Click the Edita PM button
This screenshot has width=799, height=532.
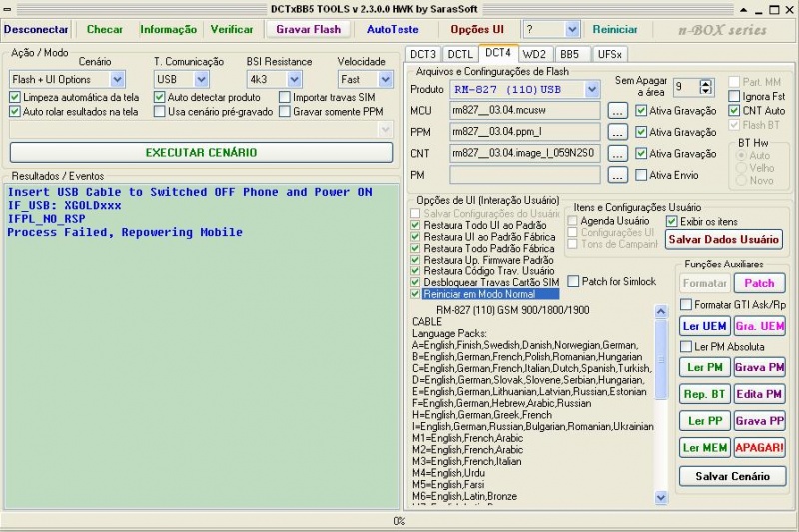[759, 394]
